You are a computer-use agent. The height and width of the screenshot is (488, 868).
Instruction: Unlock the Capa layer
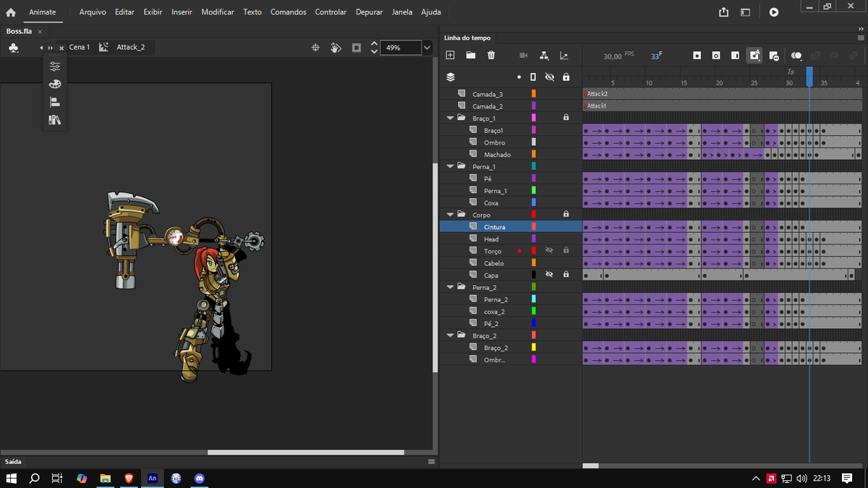click(566, 275)
